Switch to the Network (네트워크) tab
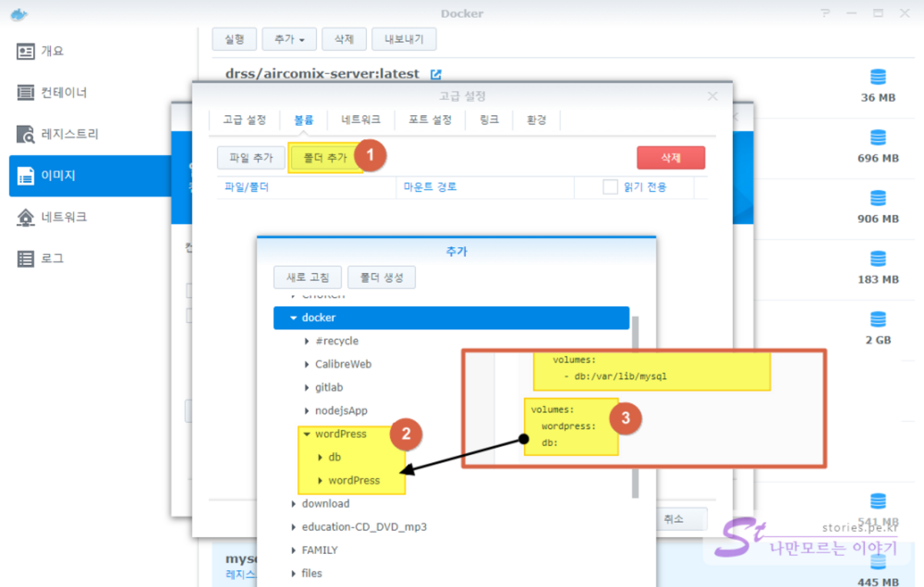 (361, 120)
